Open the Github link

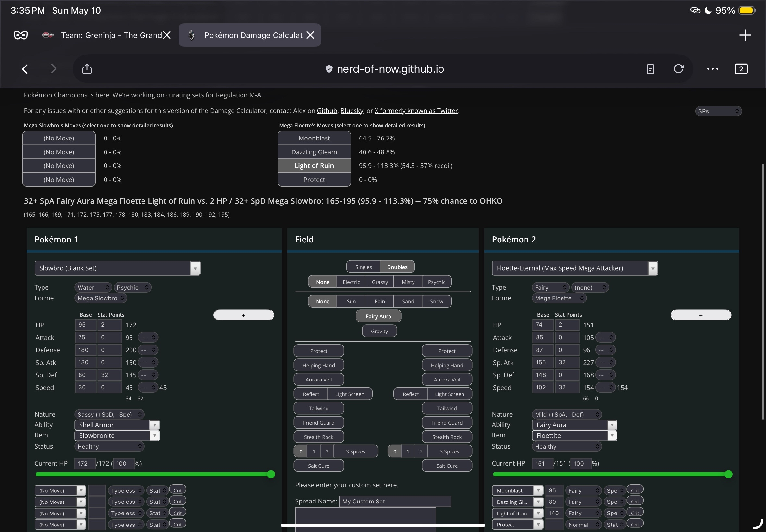click(327, 111)
